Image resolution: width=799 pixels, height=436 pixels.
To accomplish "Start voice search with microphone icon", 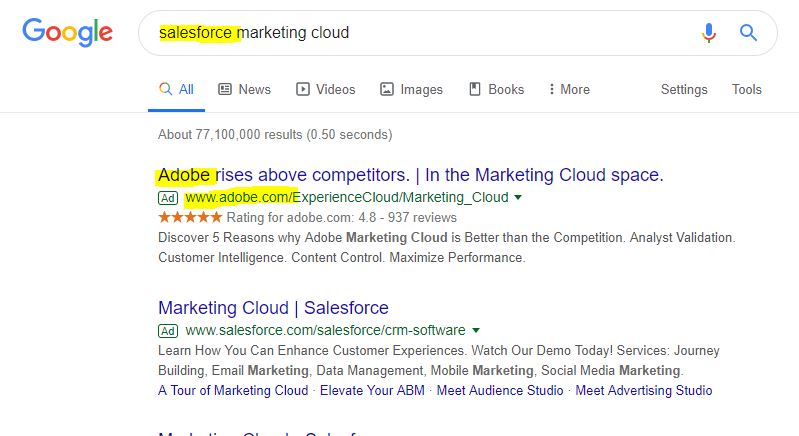I will (x=708, y=33).
